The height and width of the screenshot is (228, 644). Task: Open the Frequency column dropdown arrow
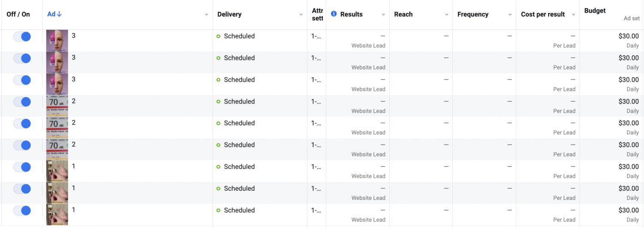pos(510,15)
